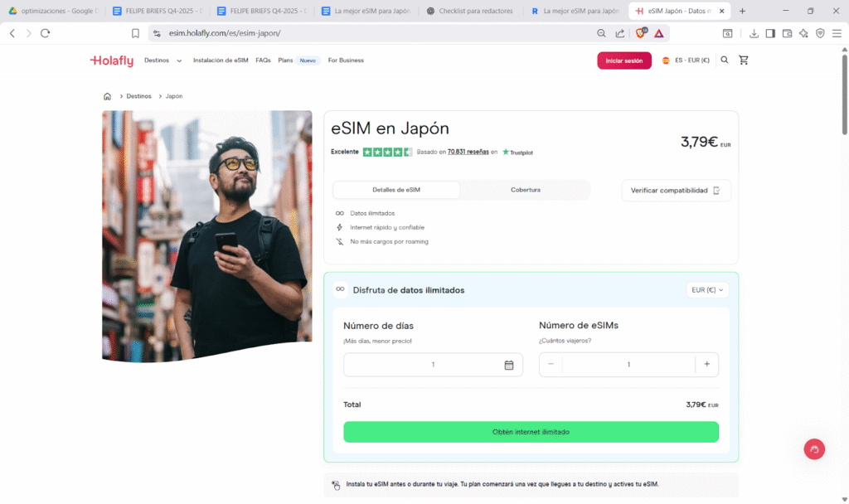Decrease the number of eSIMs with minus
This screenshot has width=849, height=504.
pos(551,364)
